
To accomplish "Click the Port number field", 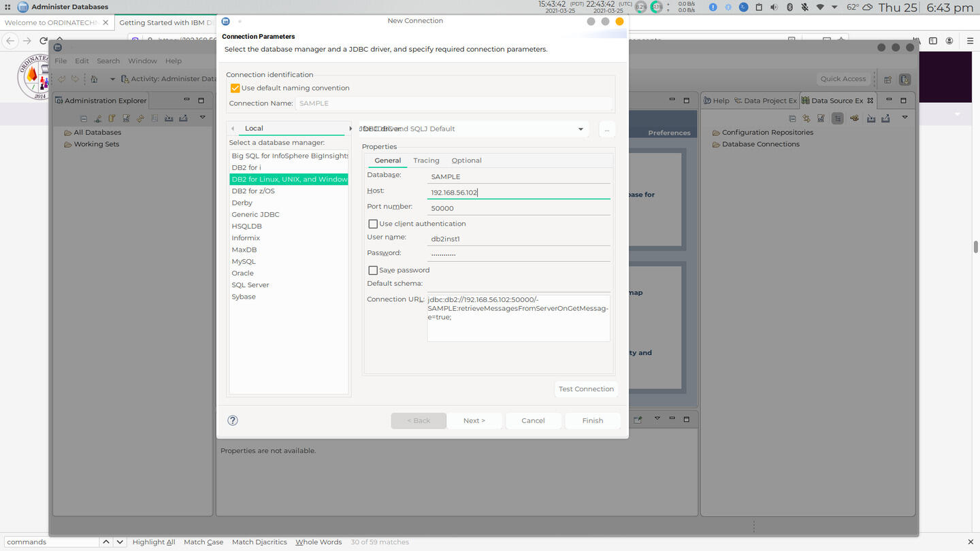I will (x=519, y=208).
